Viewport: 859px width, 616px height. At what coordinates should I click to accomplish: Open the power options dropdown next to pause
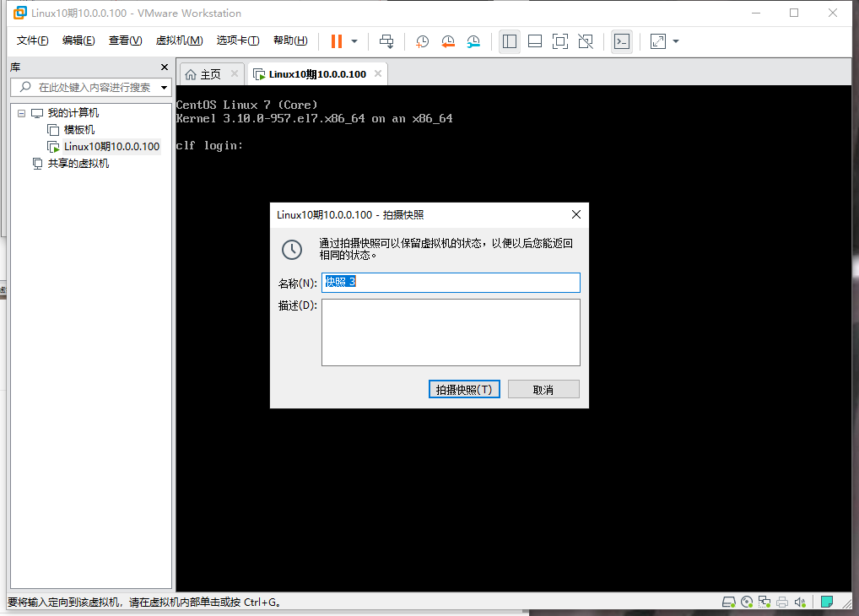(354, 41)
